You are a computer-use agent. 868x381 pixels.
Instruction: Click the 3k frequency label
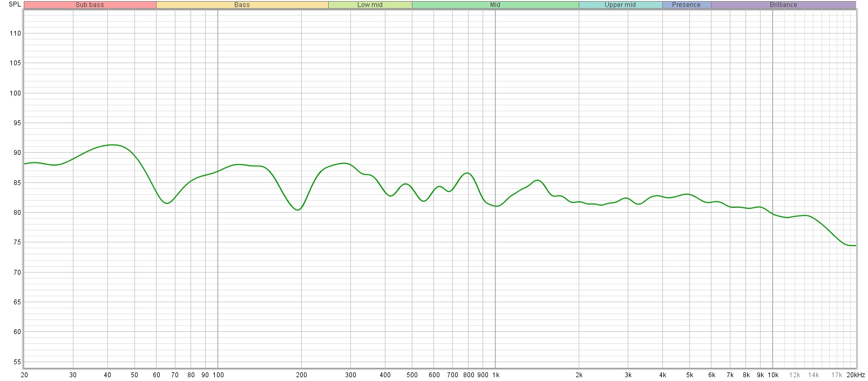pyautogui.click(x=628, y=375)
